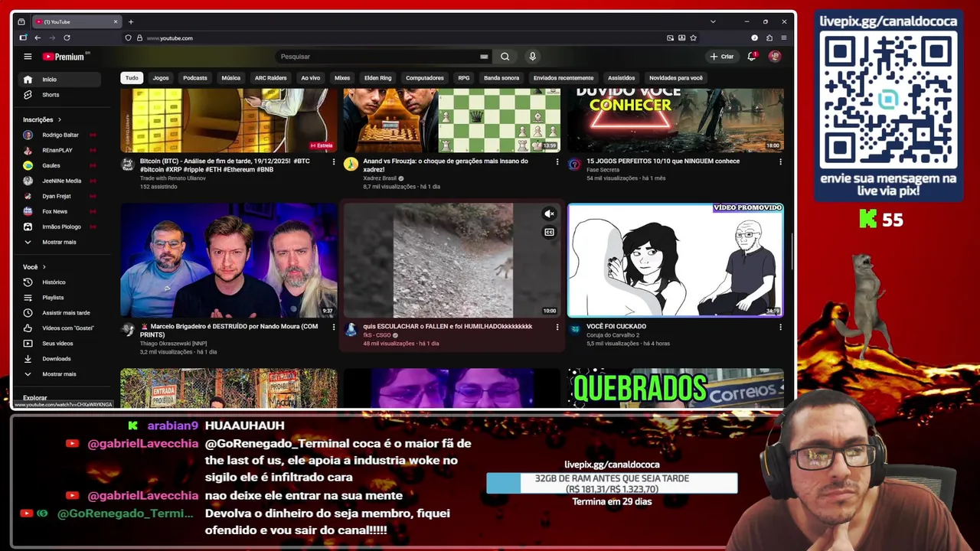Open the Coruja do Carvalho 2 channel link
980x551 pixels.
[613, 335]
